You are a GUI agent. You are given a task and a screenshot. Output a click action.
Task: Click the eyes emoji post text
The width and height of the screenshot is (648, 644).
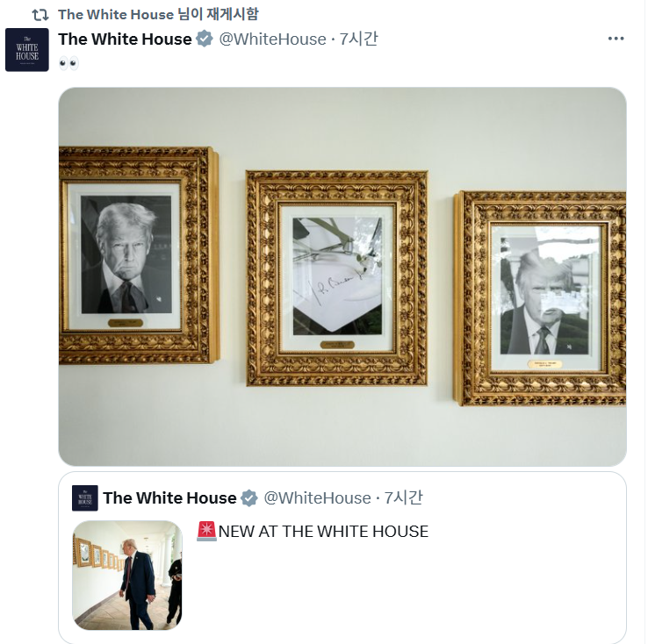(68, 63)
